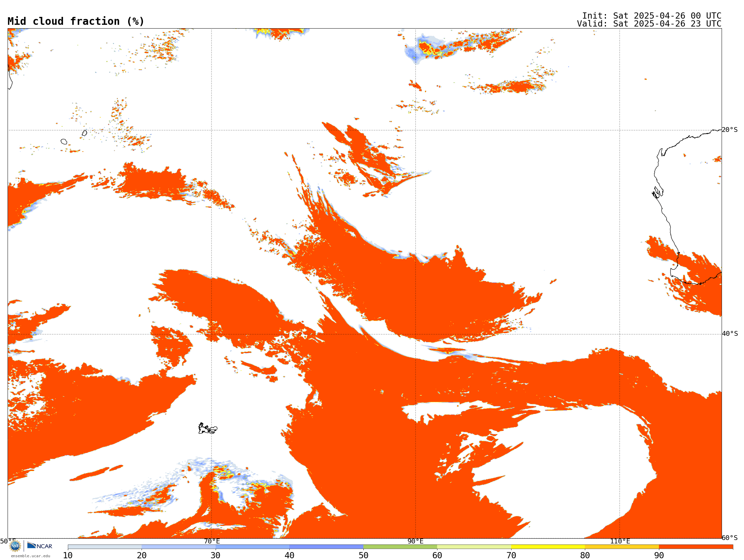Image resolution: width=744 pixels, height=560 pixels.
Task: Pick the 70-80 bright yellow colorbar segment
Action: [548, 547]
